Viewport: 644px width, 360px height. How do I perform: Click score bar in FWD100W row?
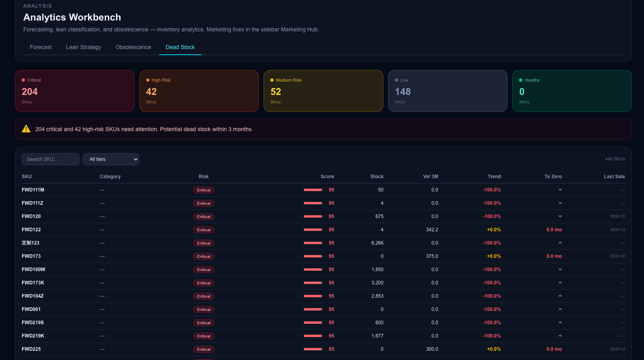[x=313, y=269]
